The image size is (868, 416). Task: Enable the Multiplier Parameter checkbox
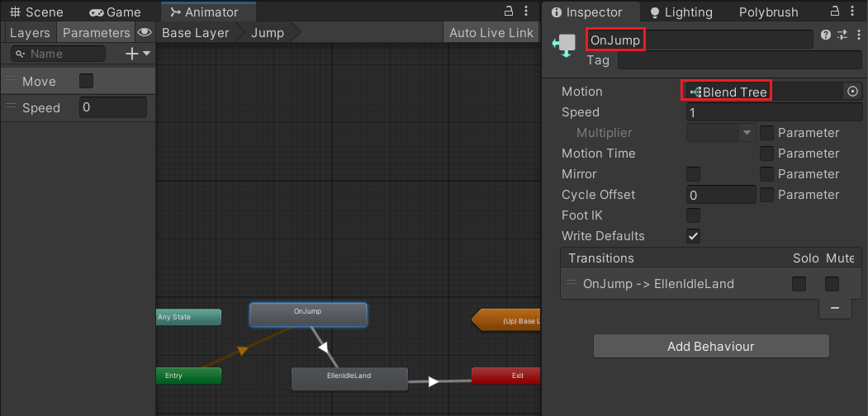tap(766, 133)
